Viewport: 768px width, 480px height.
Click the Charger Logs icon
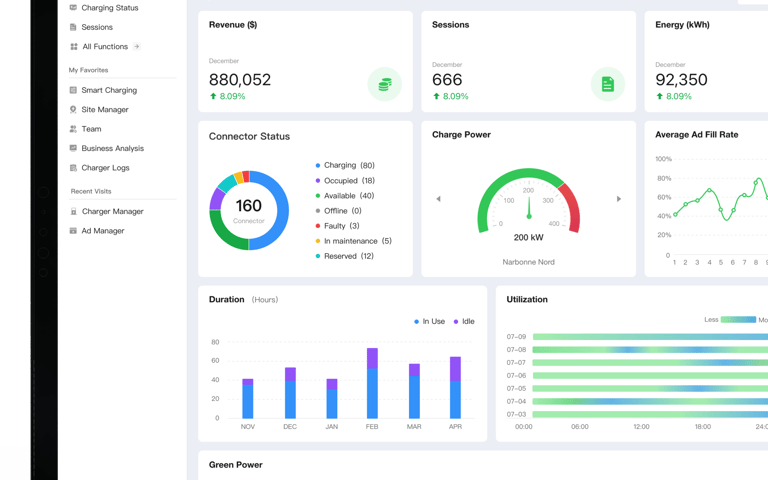(x=73, y=168)
